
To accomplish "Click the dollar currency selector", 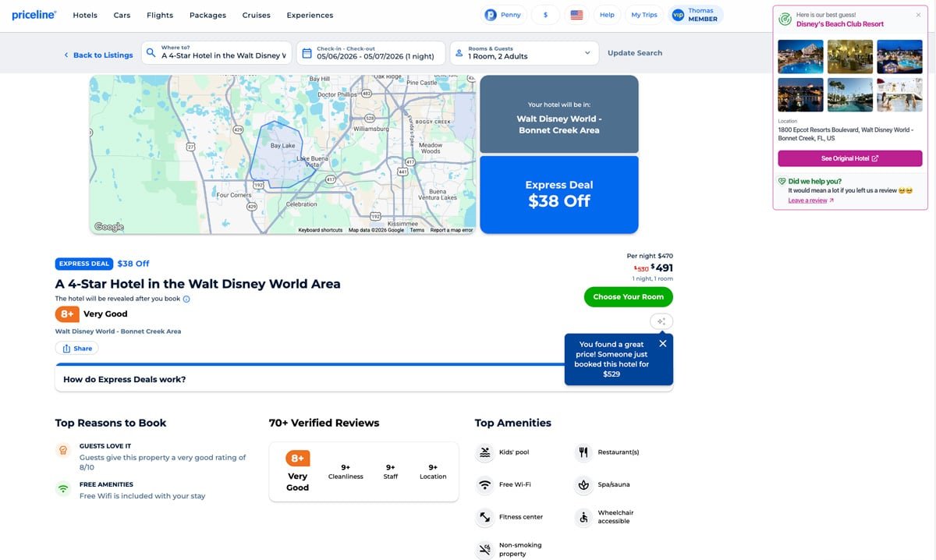I will pyautogui.click(x=545, y=15).
